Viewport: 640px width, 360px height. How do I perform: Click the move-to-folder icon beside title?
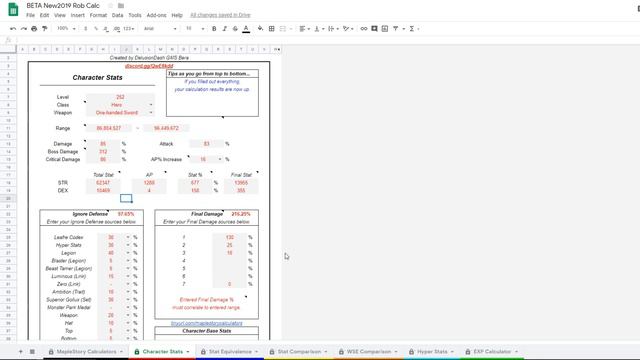coord(121,6)
